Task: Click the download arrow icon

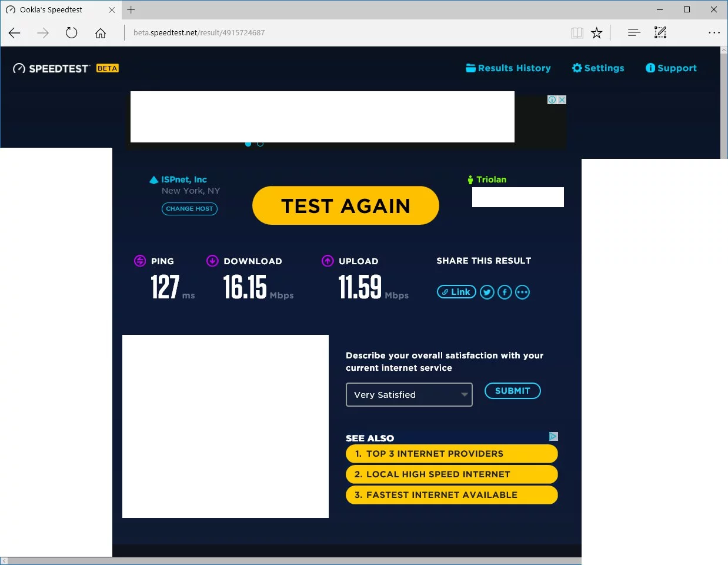Action: (x=212, y=261)
